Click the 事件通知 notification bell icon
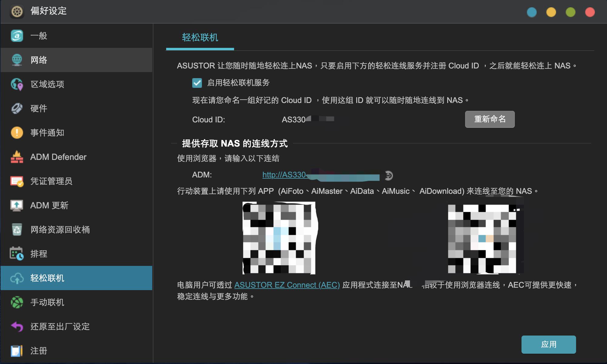This screenshot has height=364, width=607. 17,133
